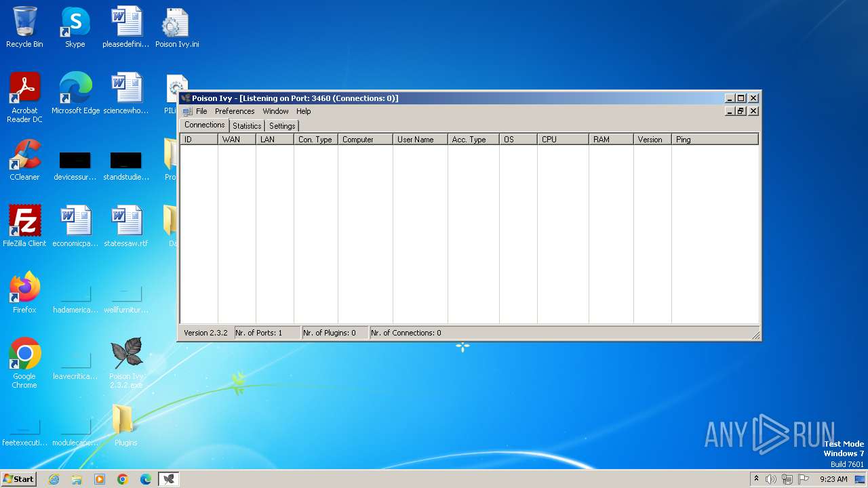Select the leavecritica... desktop file

click(x=75, y=366)
